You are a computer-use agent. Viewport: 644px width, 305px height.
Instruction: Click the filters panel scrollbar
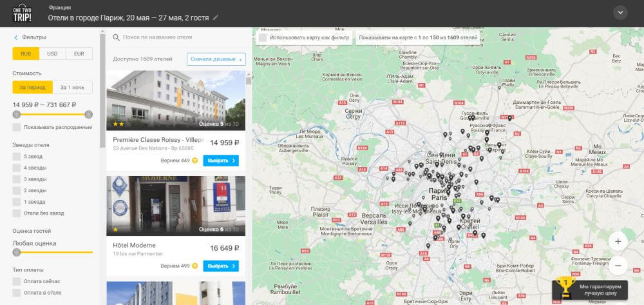coord(102,90)
